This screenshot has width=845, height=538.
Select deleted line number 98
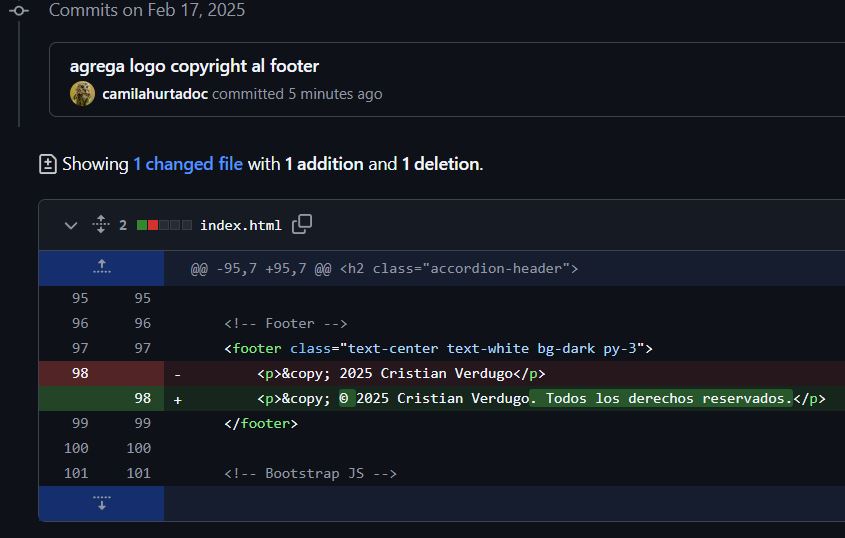click(80, 373)
